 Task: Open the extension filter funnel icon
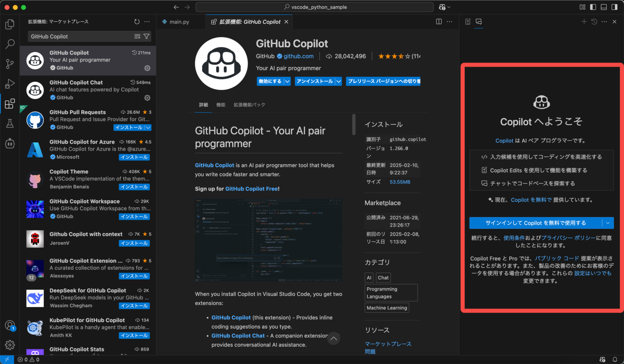[x=147, y=36]
